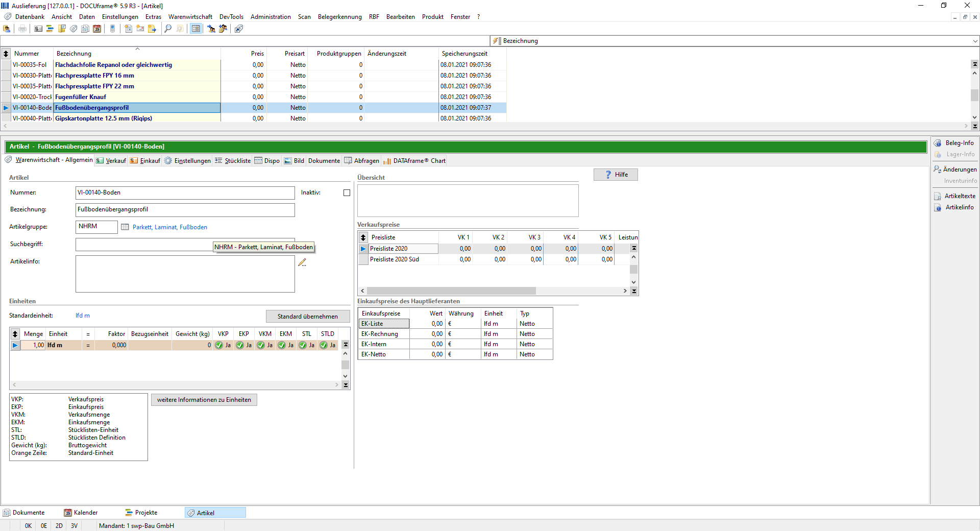Toggle the Inaktiv checkbox
This screenshot has height=531, width=980.
pyautogui.click(x=347, y=193)
